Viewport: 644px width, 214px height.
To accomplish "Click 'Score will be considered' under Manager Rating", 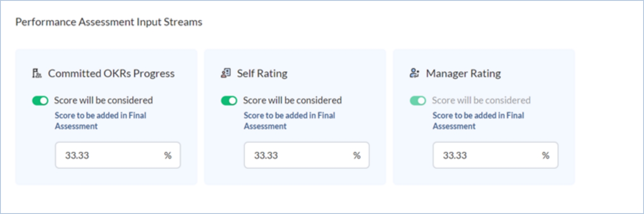I will [481, 101].
